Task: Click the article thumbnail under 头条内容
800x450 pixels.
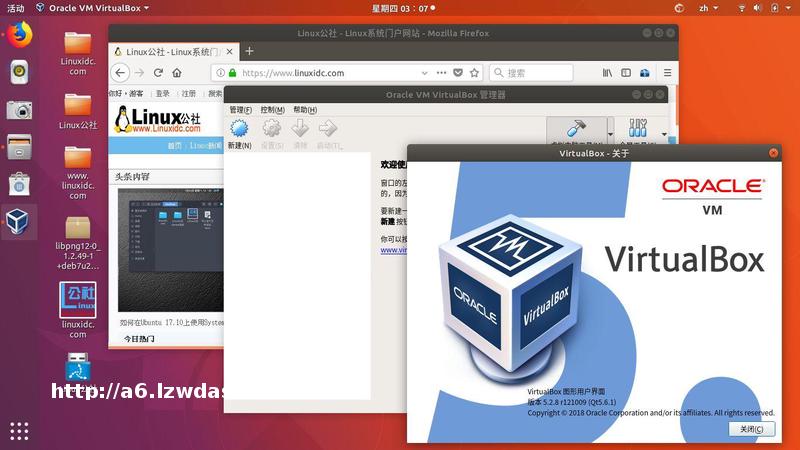Action: pos(165,250)
